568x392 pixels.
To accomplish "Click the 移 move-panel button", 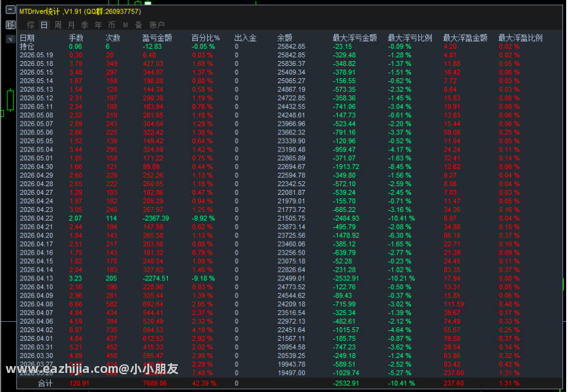I will coord(10,25).
